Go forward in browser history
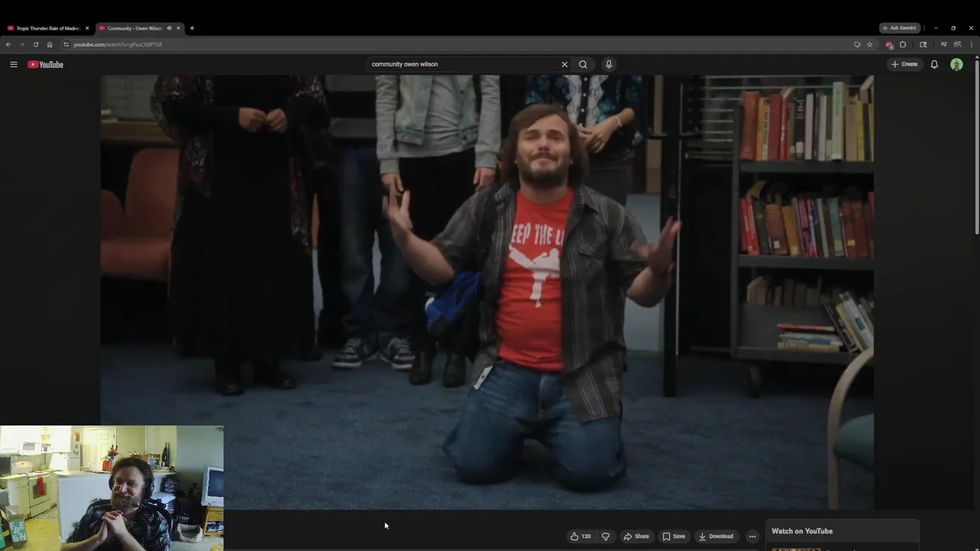 (x=21, y=44)
